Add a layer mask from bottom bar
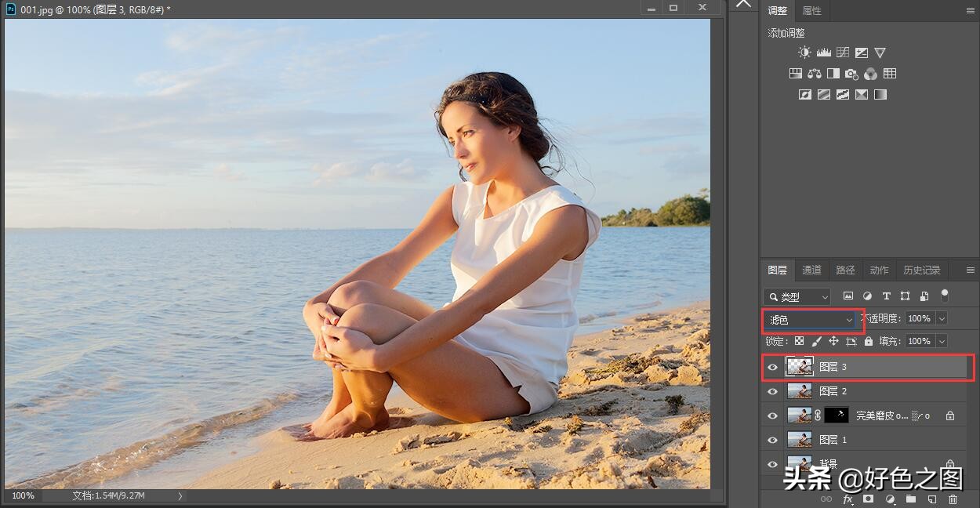The width and height of the screenshot is (980, 508). 869,499
